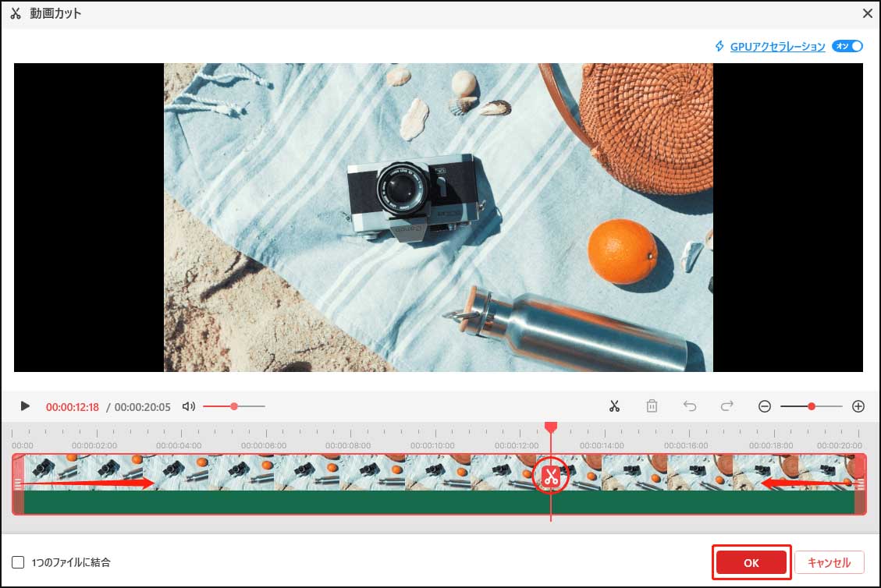Click the green audio track
881x588 pixels.
(439, 502)
